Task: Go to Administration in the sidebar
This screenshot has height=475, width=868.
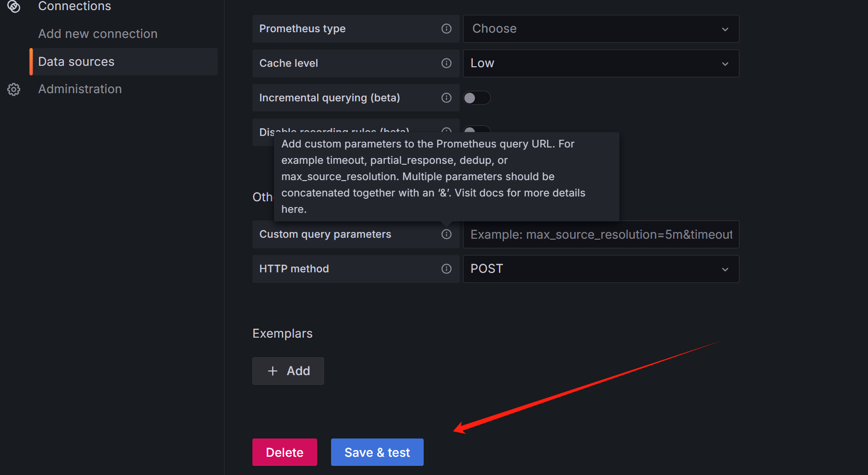Action: [x=80, y=89]
